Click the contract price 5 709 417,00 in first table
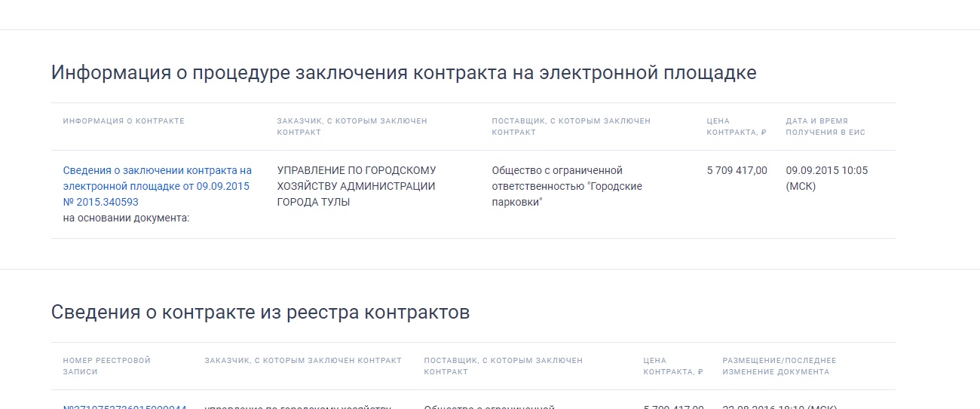 [x=737, y=170]
